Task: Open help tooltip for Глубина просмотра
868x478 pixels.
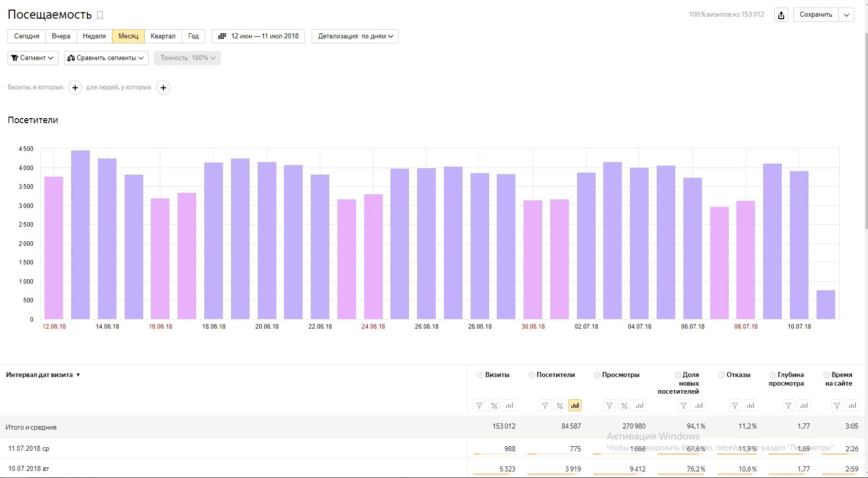Action: pyautogui.click(x=773, y=375)
